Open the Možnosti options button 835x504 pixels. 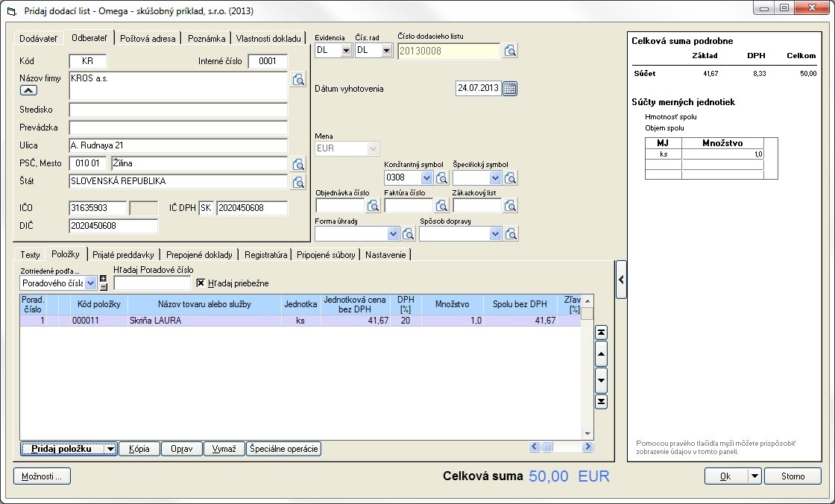click(42, 476)
